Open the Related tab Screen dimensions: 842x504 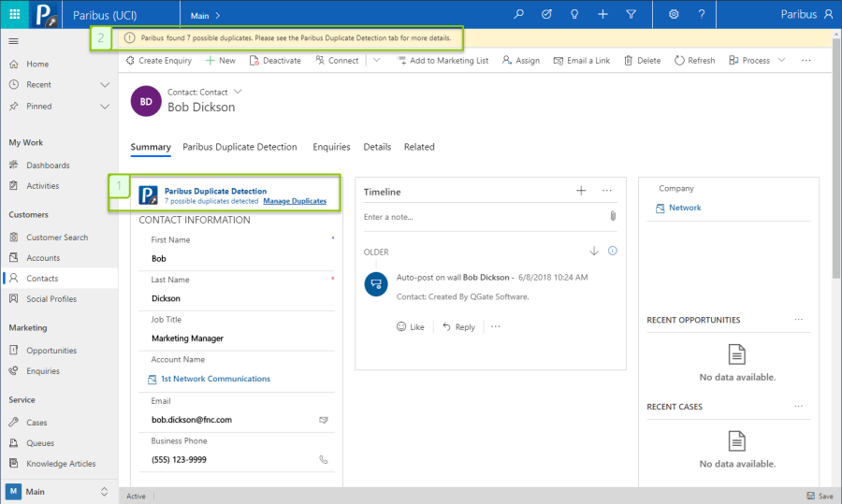(x=419, y=147)
